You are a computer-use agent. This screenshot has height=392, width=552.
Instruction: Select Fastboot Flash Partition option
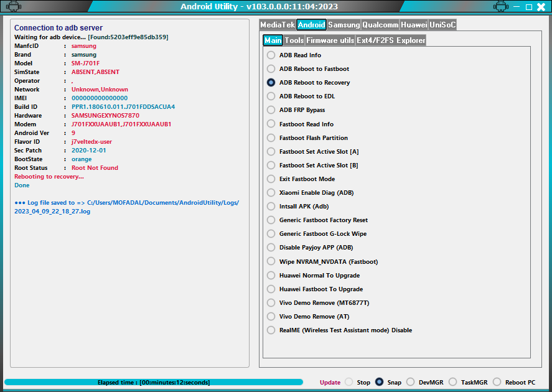pyautogui.click(x=271, y=138)
